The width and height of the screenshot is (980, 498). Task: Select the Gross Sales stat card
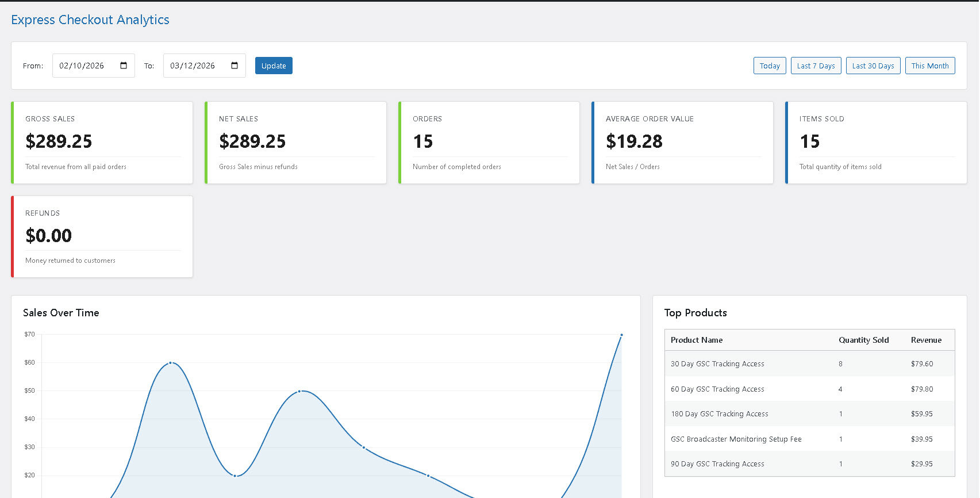click(x=102, y=143)
